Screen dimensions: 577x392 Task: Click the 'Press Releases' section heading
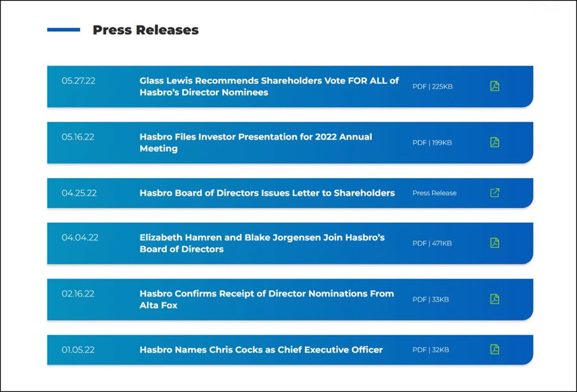pos(146,30)
